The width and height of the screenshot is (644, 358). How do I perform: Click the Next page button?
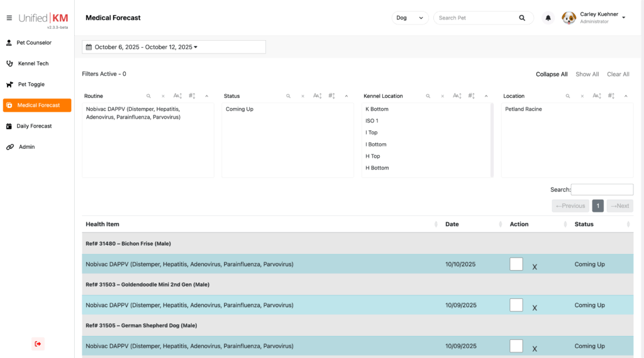[x=619, y=206]
